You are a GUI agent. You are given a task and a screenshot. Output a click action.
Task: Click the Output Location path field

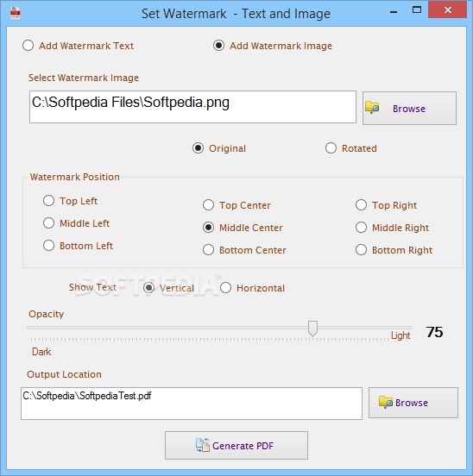(x=192, y=404)
